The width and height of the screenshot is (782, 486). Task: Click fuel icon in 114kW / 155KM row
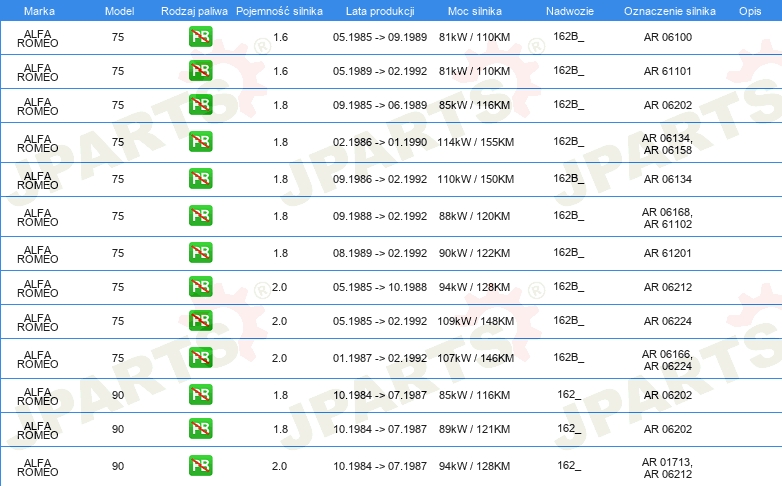(200, 141)
